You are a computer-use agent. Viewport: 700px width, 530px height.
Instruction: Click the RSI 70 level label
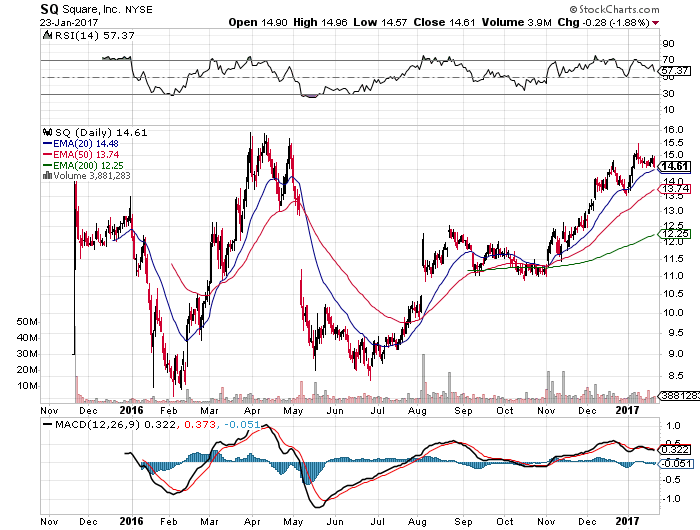(668, 59)
